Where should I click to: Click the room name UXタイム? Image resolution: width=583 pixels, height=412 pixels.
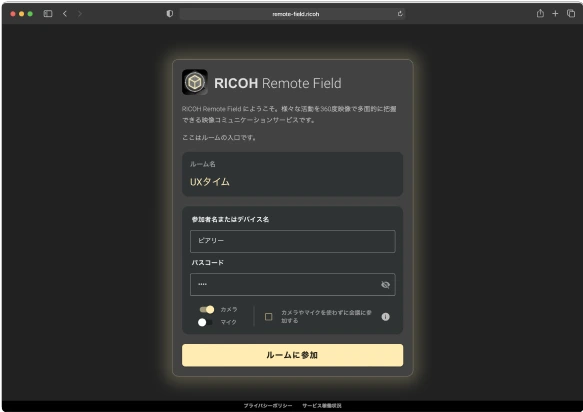tap(210, 182)
